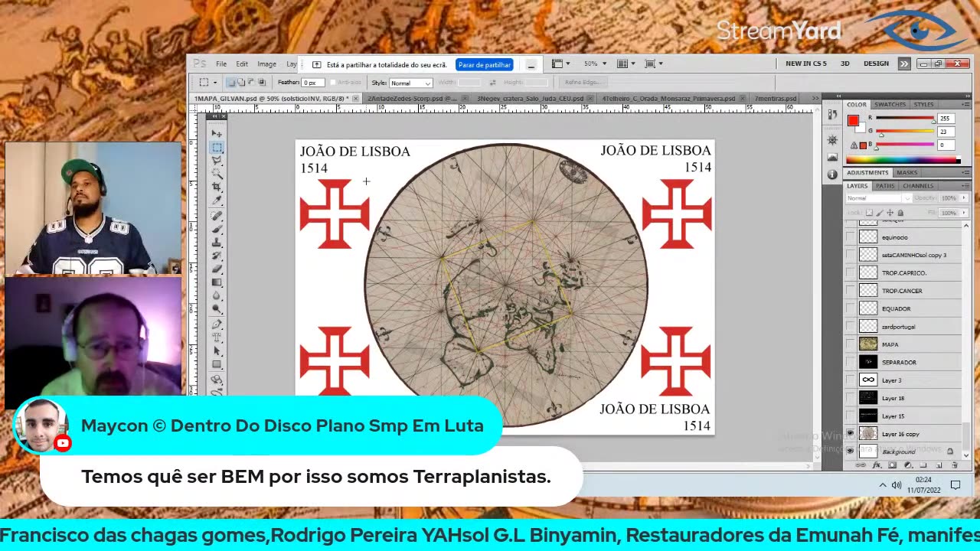The width and height of the screenshot is (980, 551).
Task: Click Parar de partilhar button
Action: pyautogui.click(x=485, y=65)
